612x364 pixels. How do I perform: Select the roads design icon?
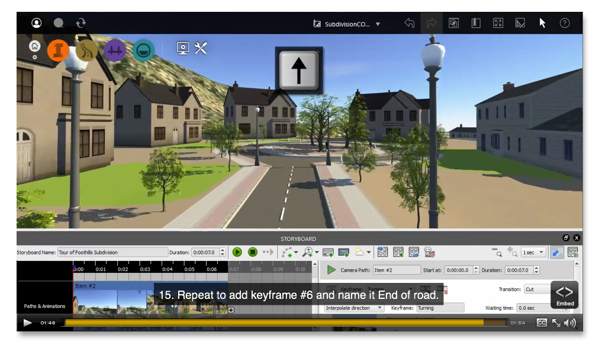point(86,50)
